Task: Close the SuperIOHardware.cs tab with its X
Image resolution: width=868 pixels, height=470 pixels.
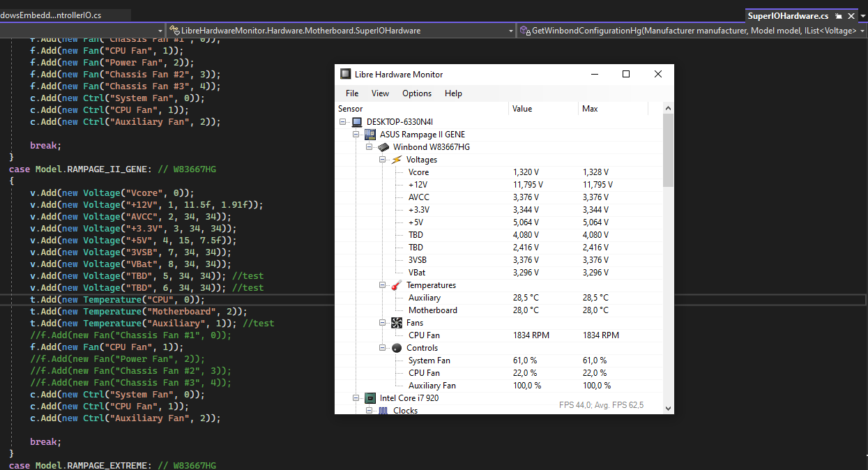Action: click(852, 15)
